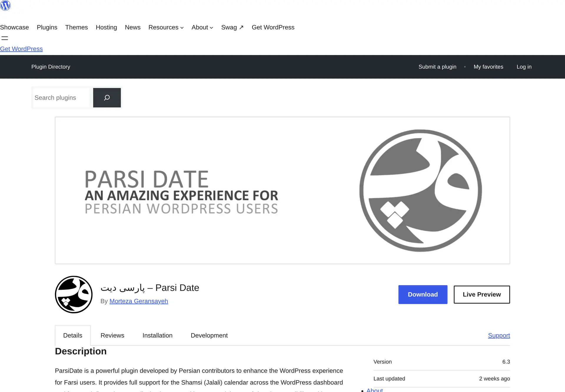Click the search magnifier button

click(x=107, y=98)
